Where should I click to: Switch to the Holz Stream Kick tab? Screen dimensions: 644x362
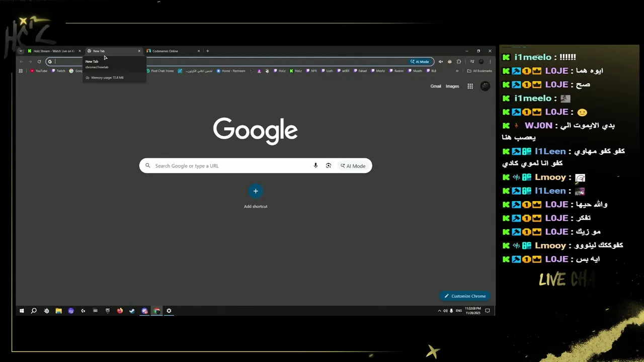(x=54, y=51)
